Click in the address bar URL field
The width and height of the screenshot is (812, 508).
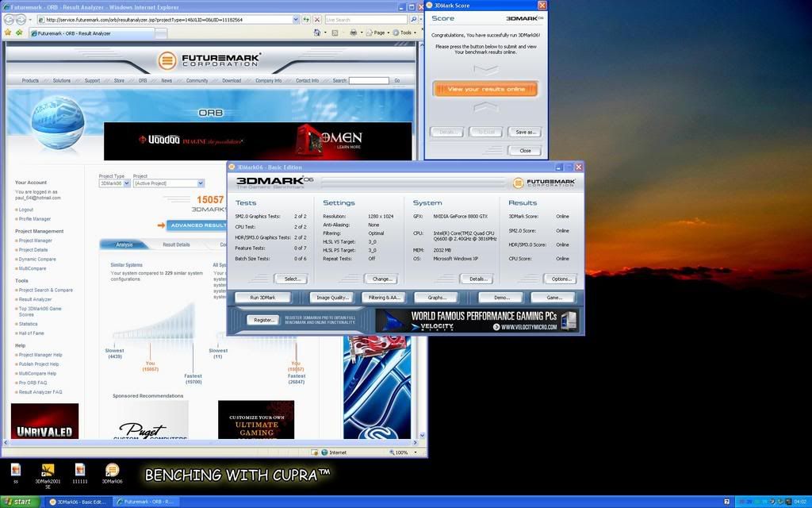(166, 20)
